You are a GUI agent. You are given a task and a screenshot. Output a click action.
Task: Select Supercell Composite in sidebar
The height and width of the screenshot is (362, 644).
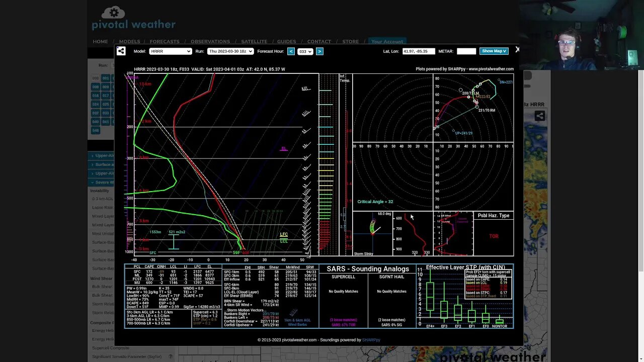110,348
